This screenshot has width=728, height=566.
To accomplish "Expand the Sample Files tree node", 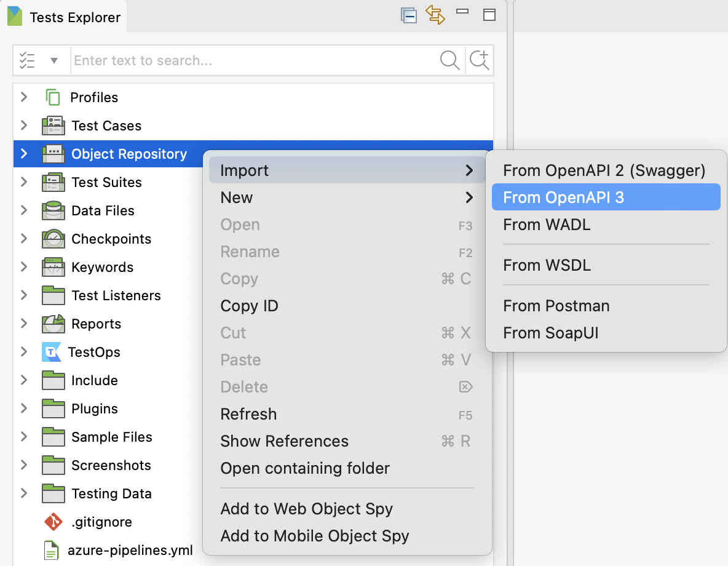I will click(24, 437).
